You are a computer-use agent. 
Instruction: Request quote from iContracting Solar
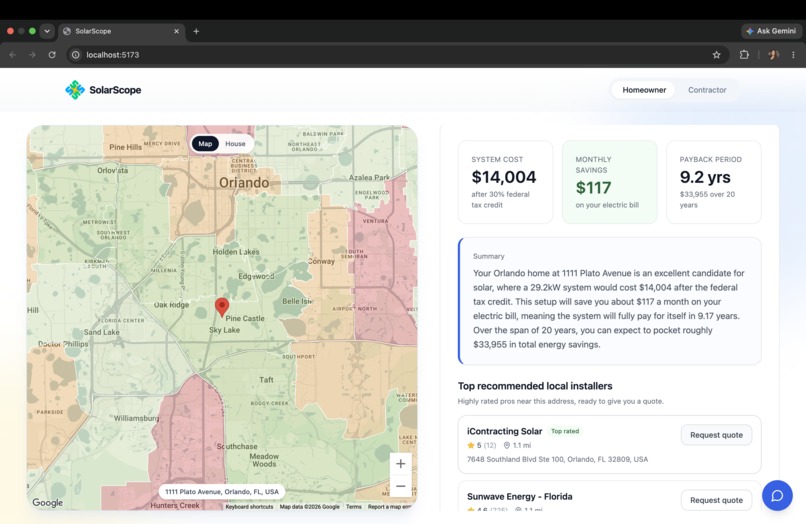(x=716, y=435)
